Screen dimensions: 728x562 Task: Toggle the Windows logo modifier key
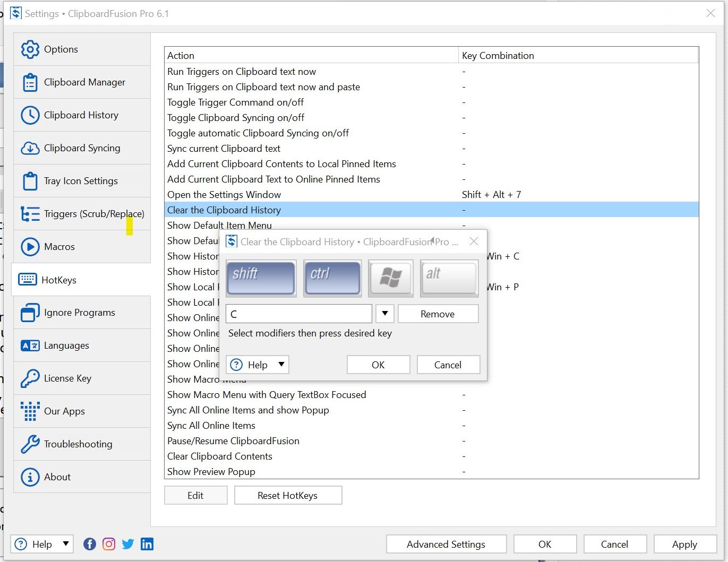391,278
